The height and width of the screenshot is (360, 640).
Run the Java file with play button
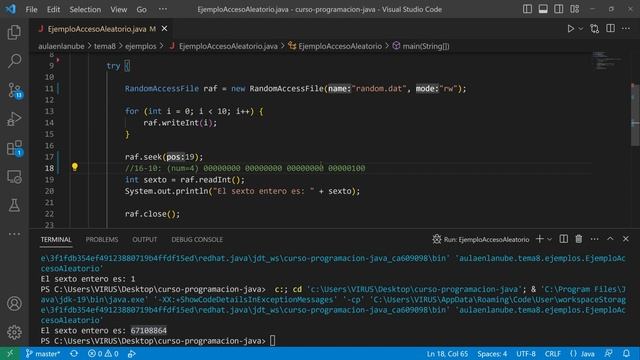(571, 29)
